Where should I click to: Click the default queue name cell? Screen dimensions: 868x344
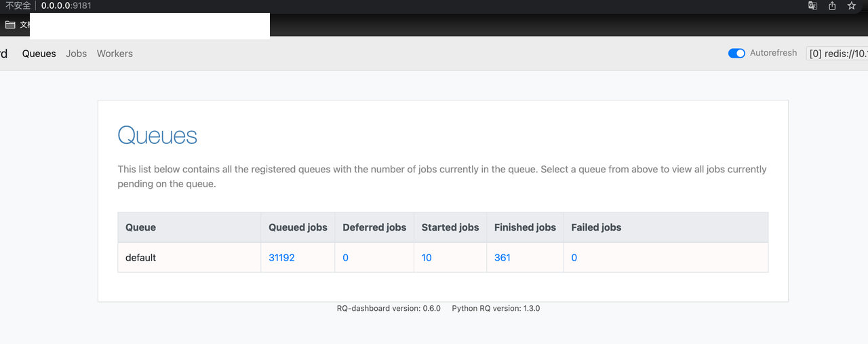(189, 258)
